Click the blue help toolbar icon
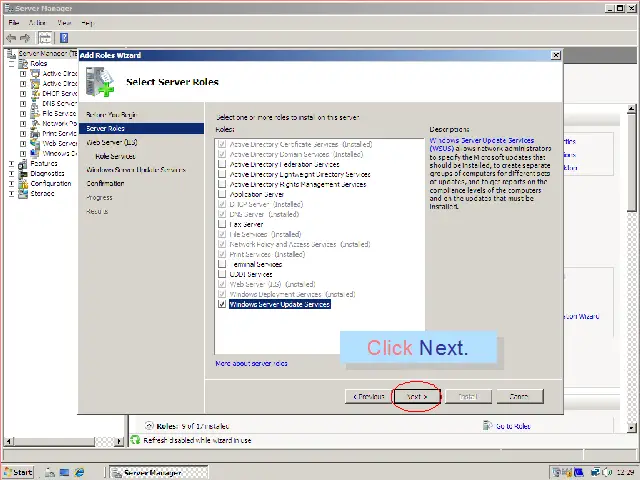Screen dimensions: 640x480 point(64,38)
